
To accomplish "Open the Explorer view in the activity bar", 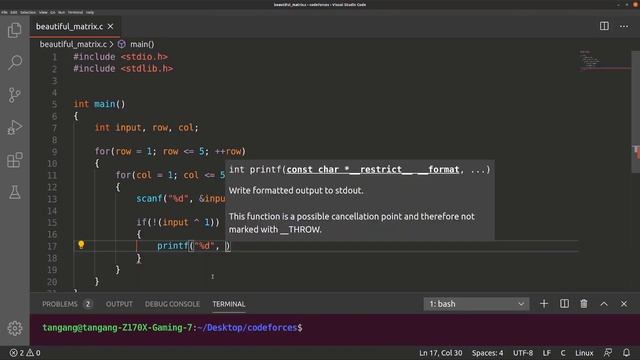I will [15, 30].
